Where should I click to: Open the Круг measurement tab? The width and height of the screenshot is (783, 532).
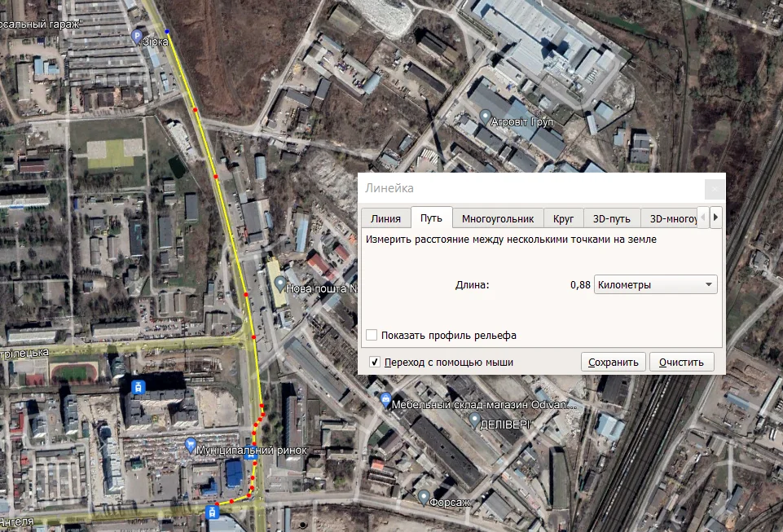click(x=564, y=218)
